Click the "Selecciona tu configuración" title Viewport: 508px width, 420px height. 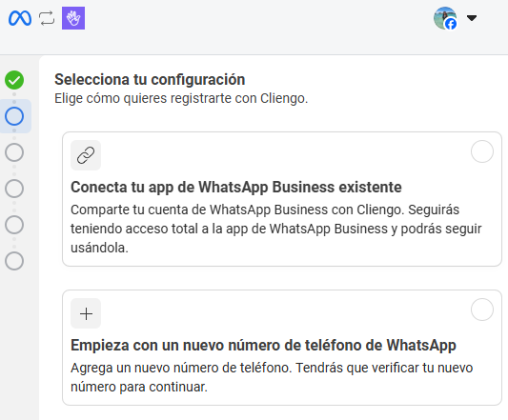click(x=150, y=80)
